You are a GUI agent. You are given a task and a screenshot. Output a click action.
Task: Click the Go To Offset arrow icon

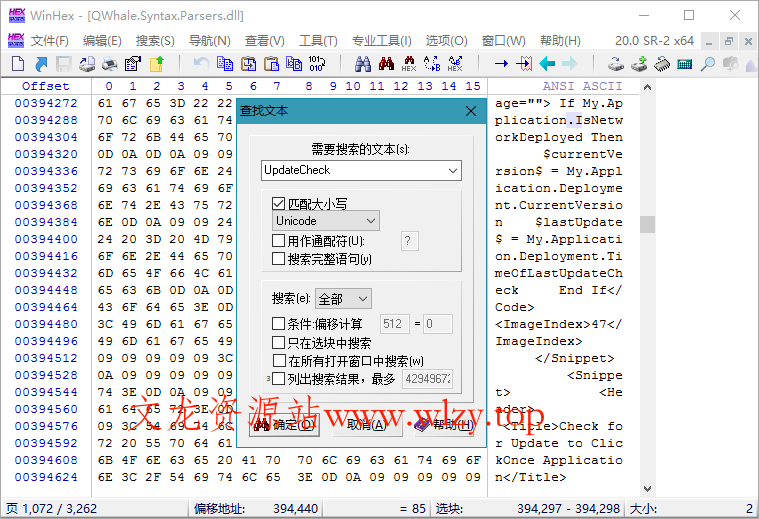point(501,63)
